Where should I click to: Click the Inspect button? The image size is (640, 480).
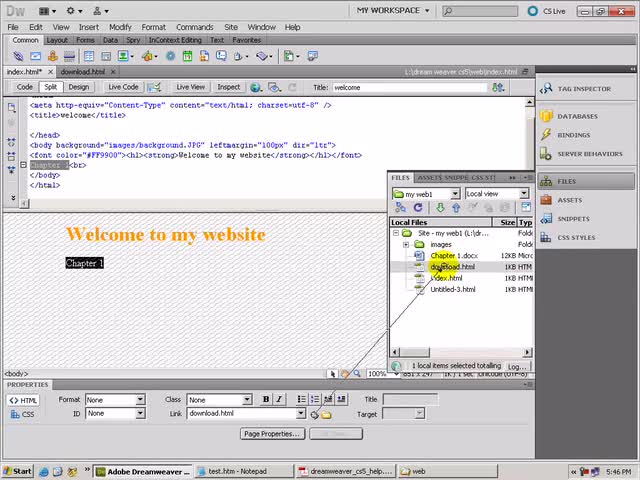(229, 87)
